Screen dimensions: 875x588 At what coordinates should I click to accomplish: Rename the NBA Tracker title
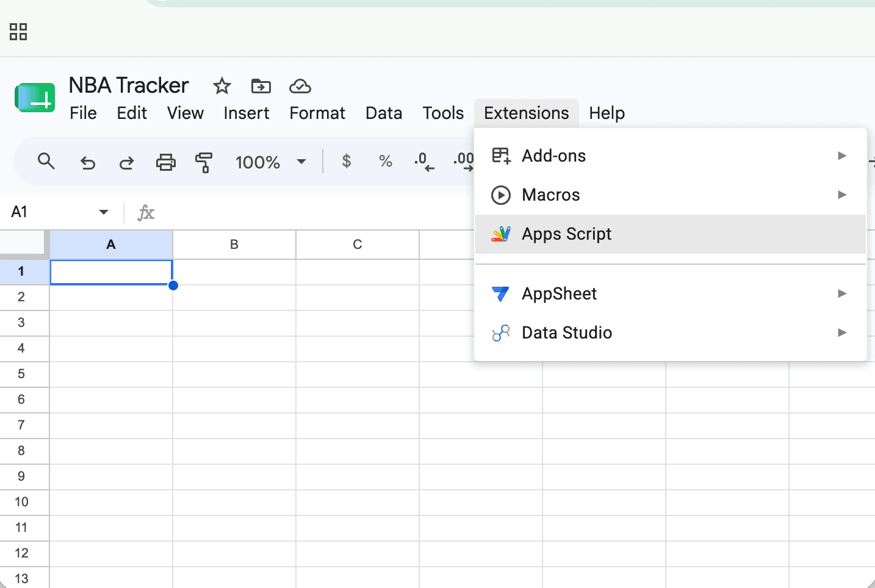click(129, 85)
